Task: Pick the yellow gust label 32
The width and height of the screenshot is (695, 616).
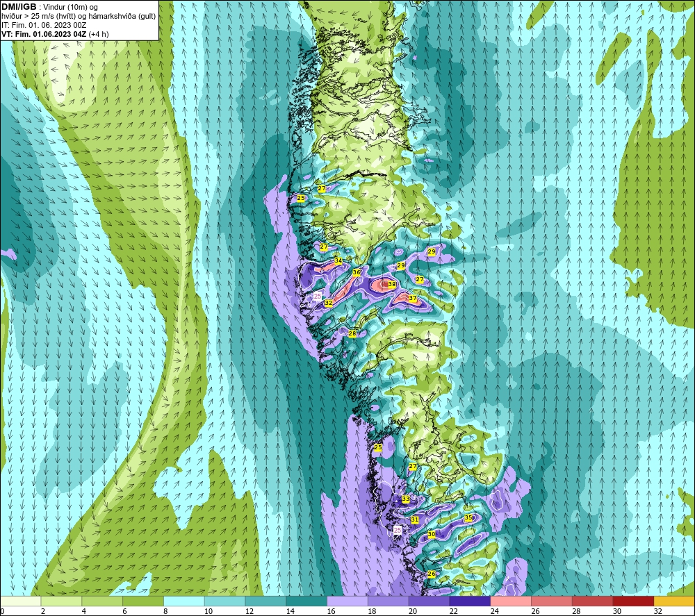Action: click(x=329, y=303)
